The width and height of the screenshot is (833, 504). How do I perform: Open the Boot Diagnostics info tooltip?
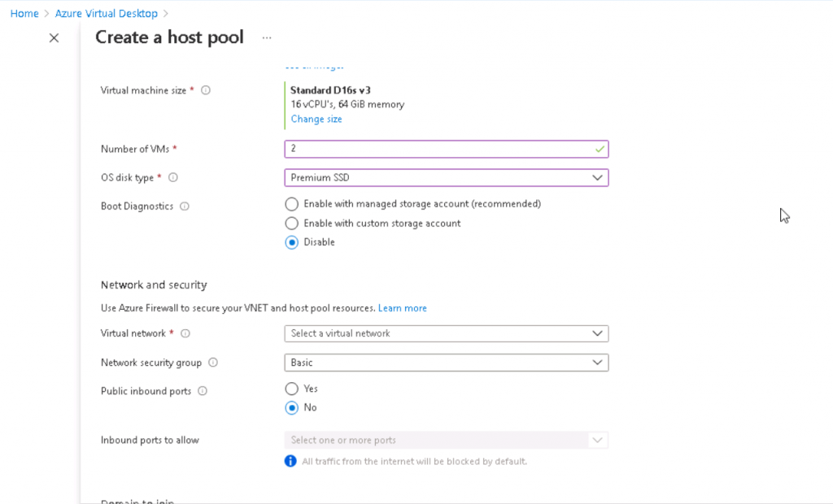(x=184, y=206)
